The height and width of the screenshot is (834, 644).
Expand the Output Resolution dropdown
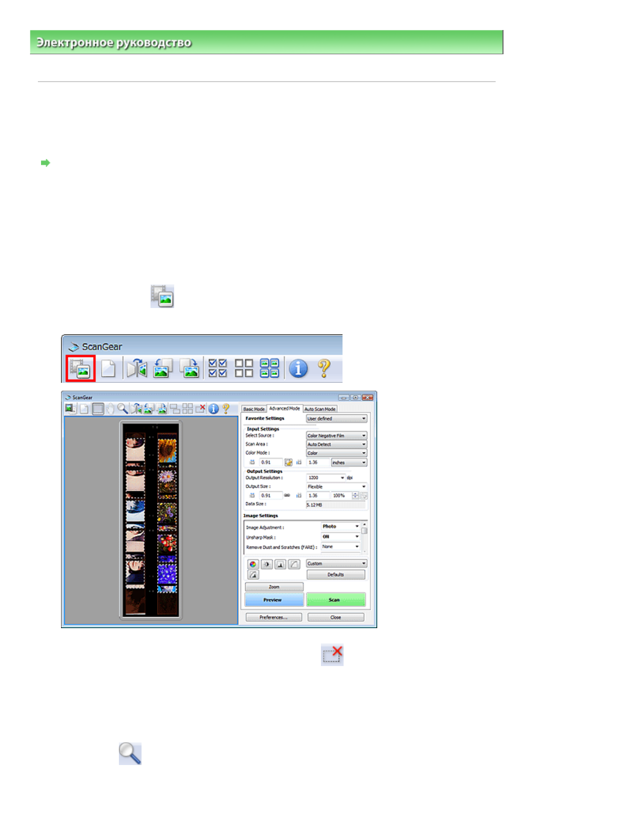(x=326, y=478)
